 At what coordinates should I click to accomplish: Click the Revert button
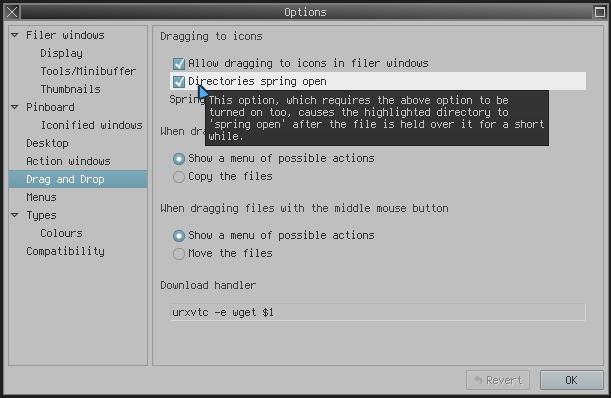[498, 380]
